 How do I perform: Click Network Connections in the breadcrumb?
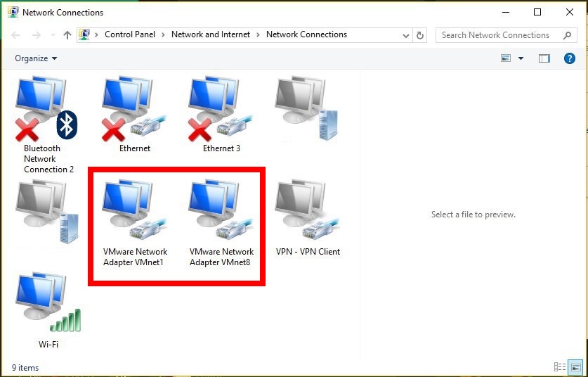(x=306, y=34)
